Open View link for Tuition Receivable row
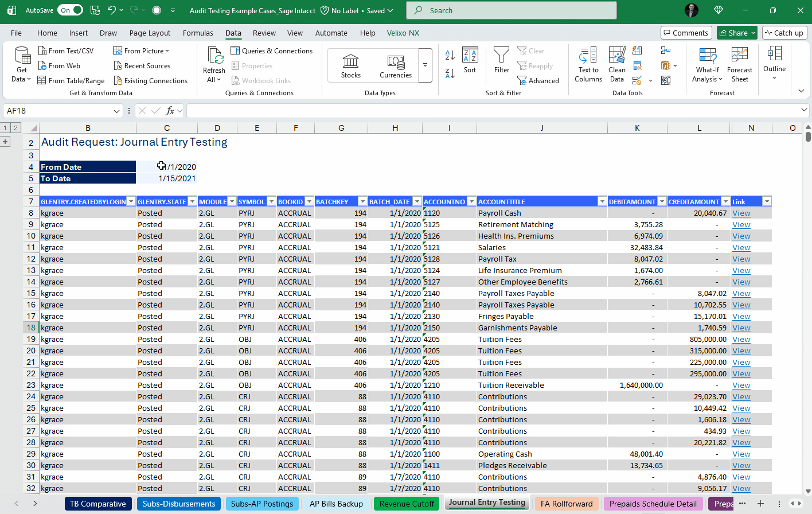The height and width of the screenshot is (514, 812). (741, 385)
